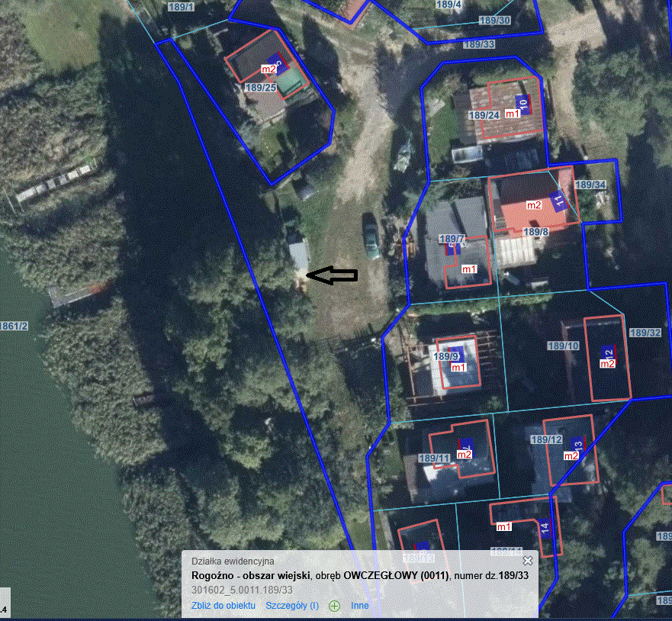Select blue address marker number 14

545,527
